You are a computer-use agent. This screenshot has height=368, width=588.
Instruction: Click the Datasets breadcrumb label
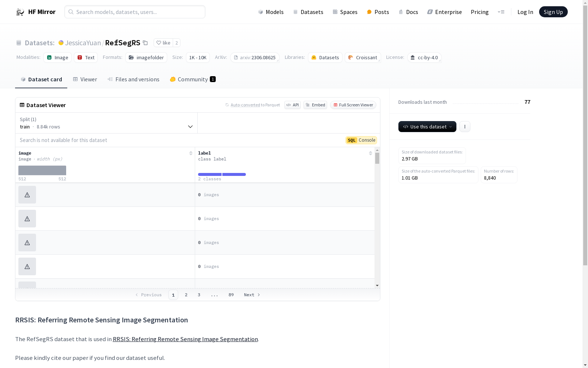click(40, 43)
